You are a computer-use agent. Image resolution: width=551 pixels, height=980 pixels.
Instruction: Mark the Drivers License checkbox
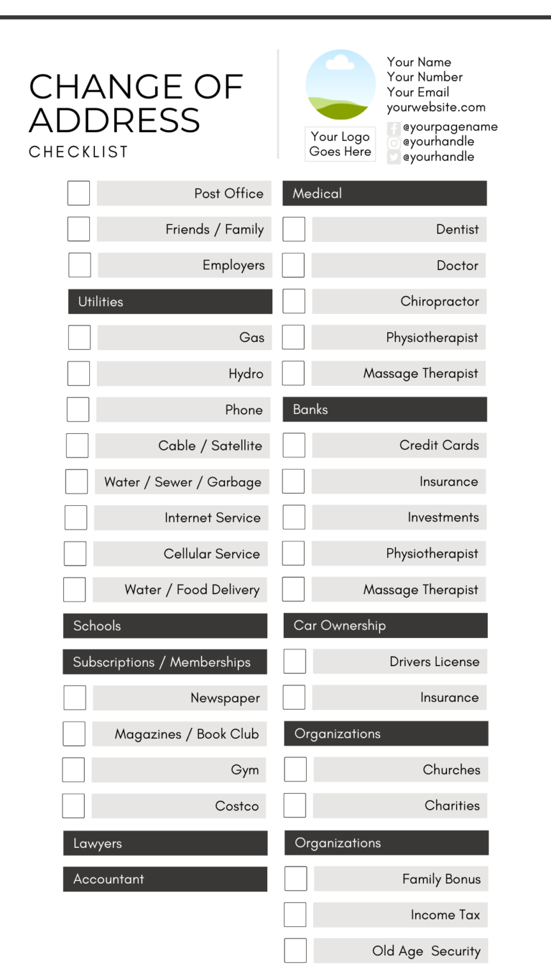(294, 662)
